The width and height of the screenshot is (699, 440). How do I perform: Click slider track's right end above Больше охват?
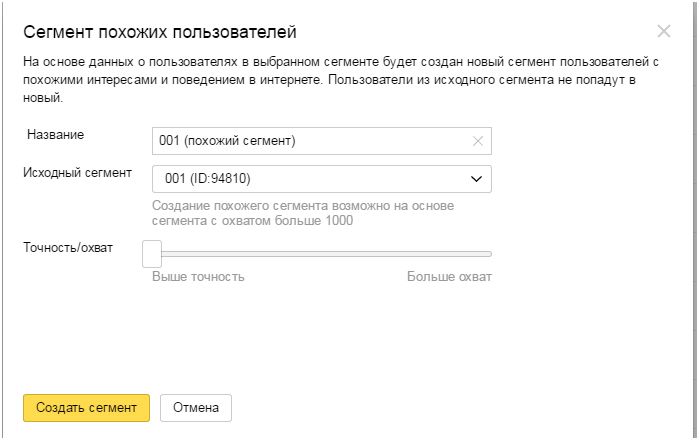click(489, 254)
